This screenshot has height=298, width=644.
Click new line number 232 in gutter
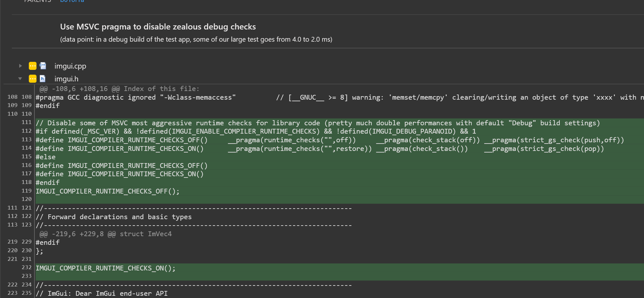(x=27, y=267)
